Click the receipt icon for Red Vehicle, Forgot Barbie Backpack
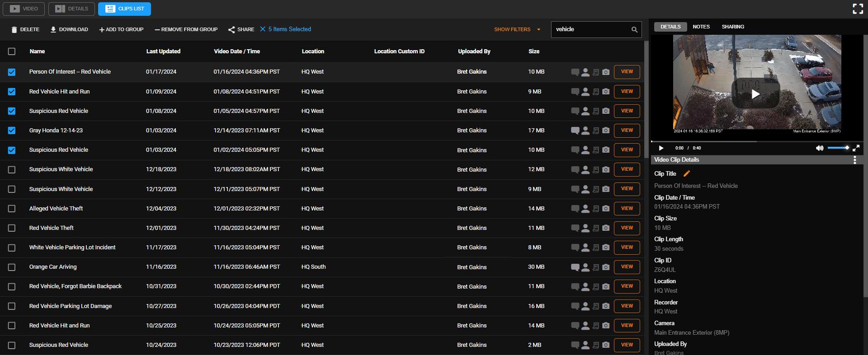The image size is (868, 355). 596,286
